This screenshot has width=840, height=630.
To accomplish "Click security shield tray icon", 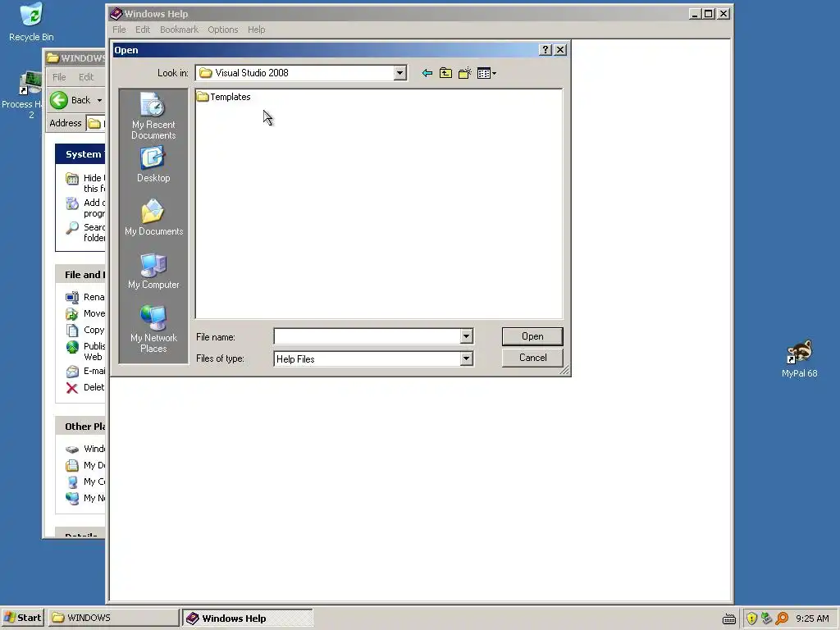I will 751,619.
